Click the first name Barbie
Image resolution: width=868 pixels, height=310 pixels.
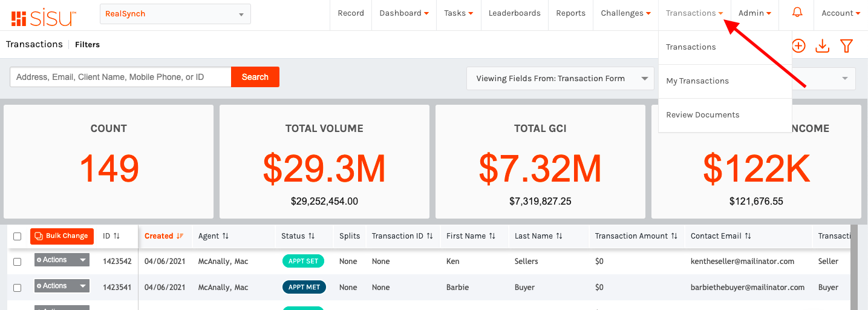458,287
